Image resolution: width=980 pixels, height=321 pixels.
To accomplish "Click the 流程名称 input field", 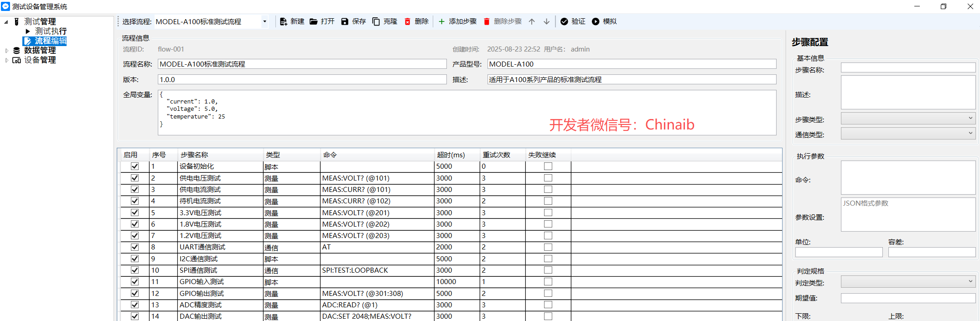I will (x=302, y=64).
